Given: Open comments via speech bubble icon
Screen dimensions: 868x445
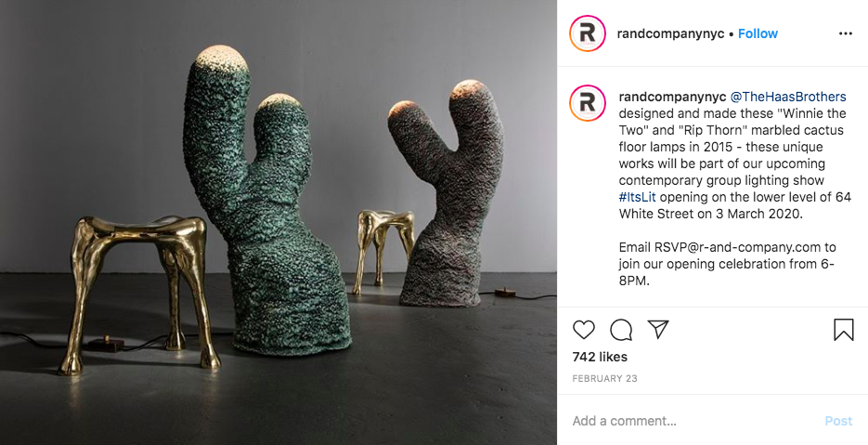Looking at the screenshot, I should click(621, 330).
